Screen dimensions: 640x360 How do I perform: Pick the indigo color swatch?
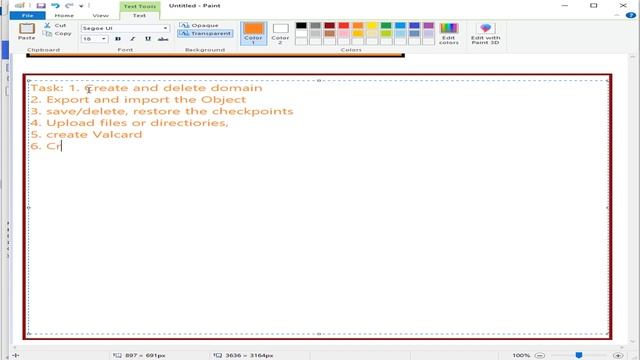tap(414, 25)
